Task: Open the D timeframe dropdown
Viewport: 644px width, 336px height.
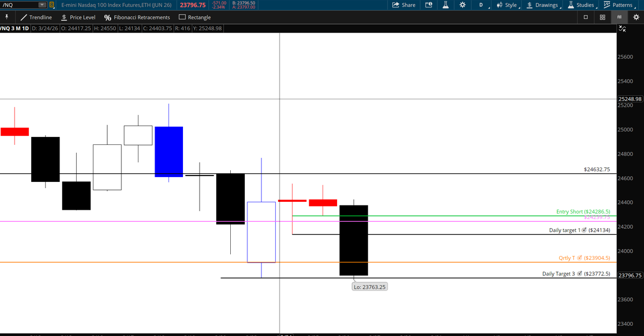Action: pos(481,5)
